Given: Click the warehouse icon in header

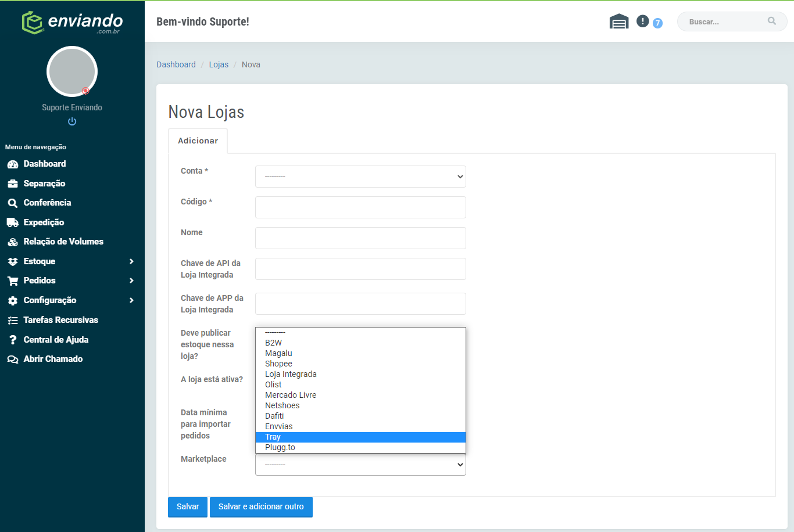Looking at the screenshot, I should pos(618,21).
